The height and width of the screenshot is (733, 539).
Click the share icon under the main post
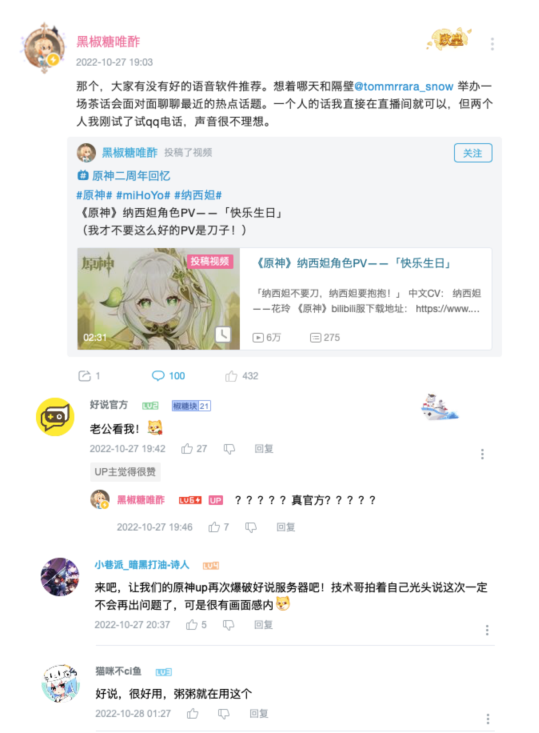point(84,376)
